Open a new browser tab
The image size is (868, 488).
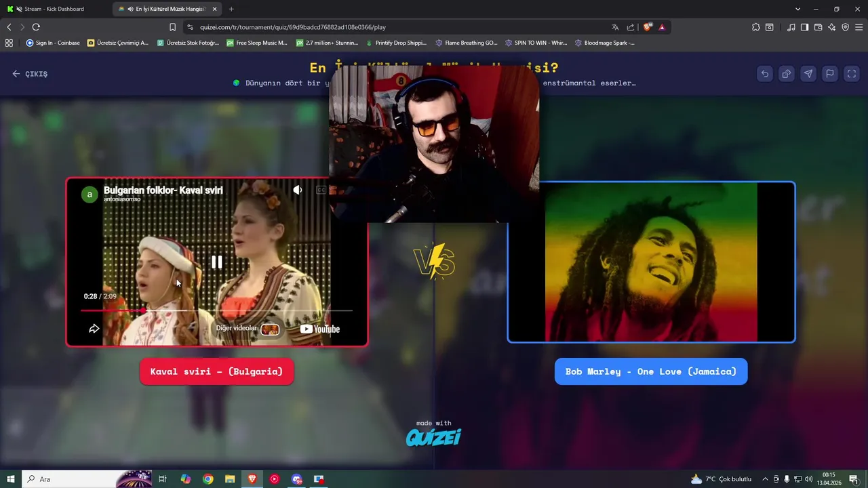pyautogui.click(x=231, y=9)
